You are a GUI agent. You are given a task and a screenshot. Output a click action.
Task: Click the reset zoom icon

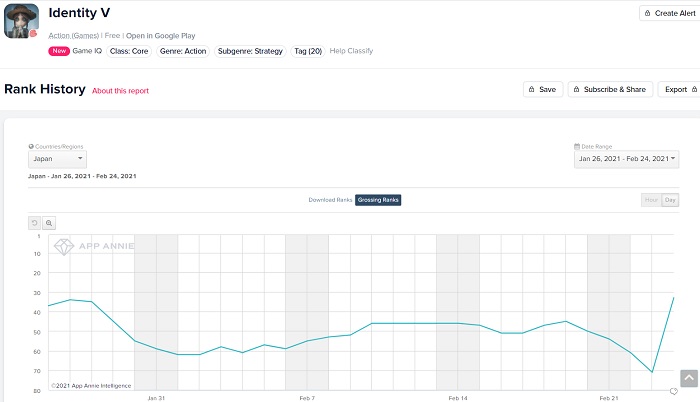coord(34,223)
